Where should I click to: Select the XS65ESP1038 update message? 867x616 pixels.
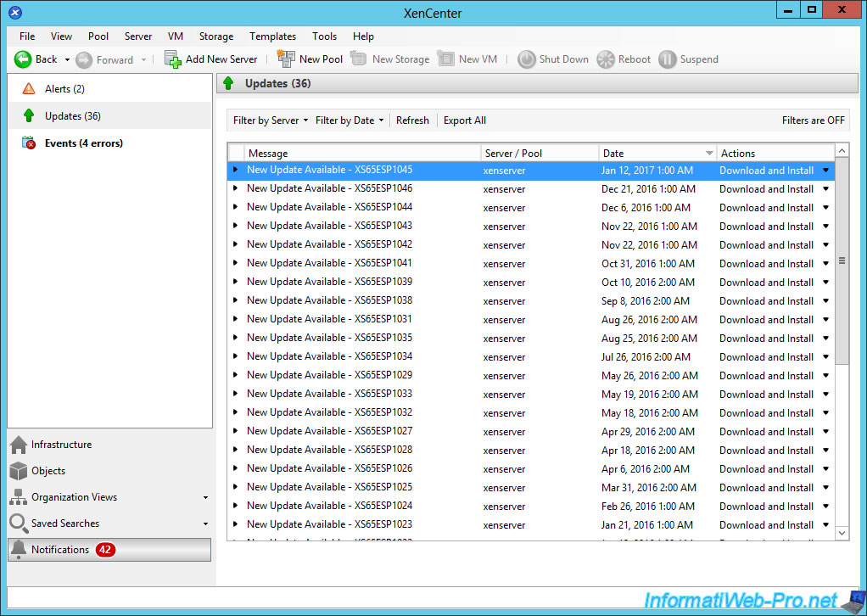click(329, 300)
